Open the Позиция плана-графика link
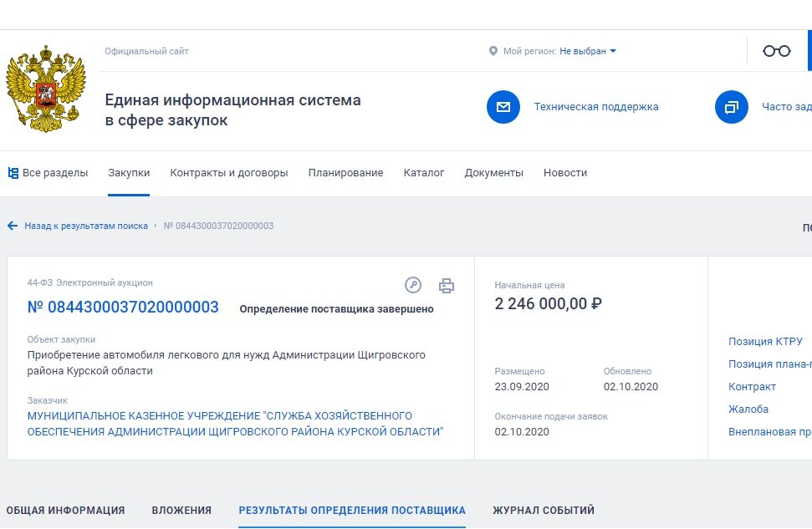The width and height of the screenshot is (812, 529). pyautogui.click(x=770, y=364)
